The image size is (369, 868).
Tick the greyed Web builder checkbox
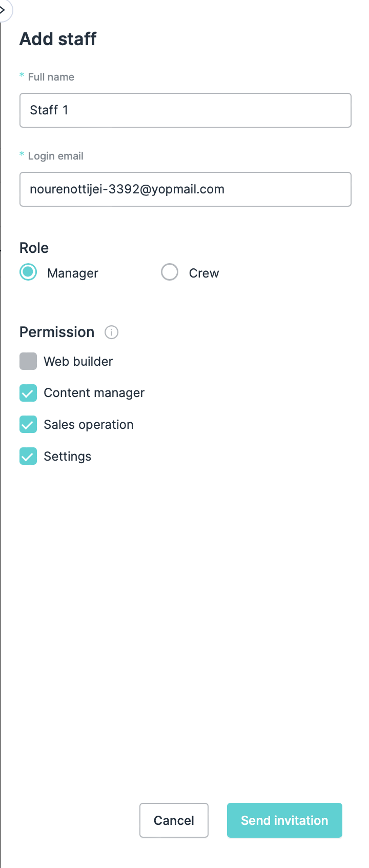(28, 361)
